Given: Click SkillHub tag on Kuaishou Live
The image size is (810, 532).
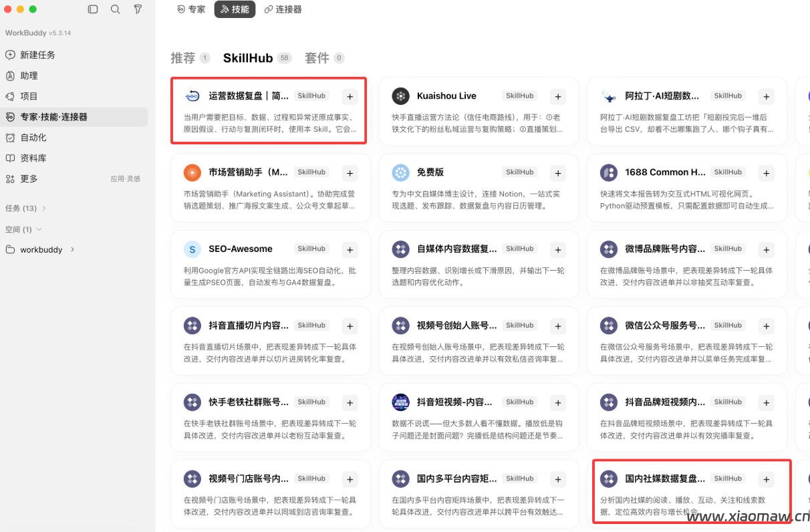Looking at the screenshot, I should tap(519, 96).
